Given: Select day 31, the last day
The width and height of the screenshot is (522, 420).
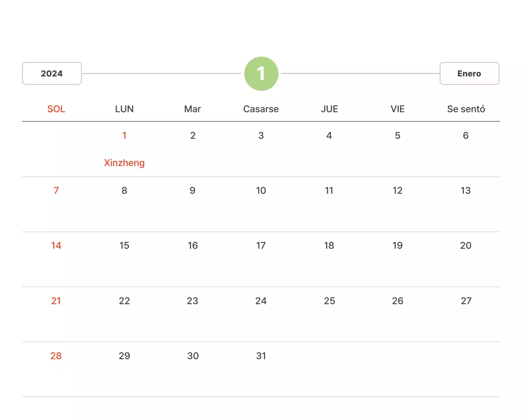Looking at the screenshot, I should (x=261, y=356).
